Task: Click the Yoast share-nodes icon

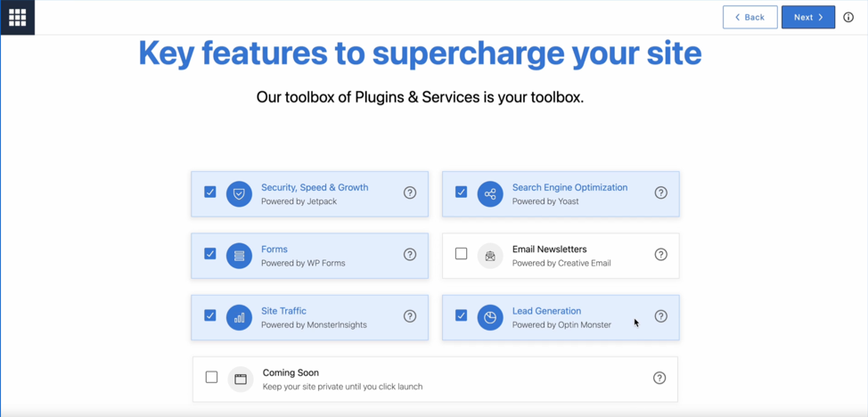Action: pyautogui.click(x=490, y=194)
